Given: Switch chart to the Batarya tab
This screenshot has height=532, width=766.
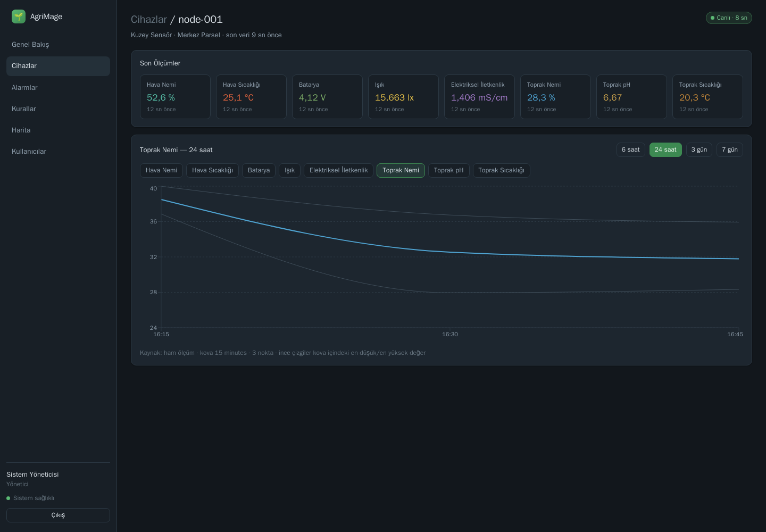Looking at the screenshot, I should coord(259,170).
